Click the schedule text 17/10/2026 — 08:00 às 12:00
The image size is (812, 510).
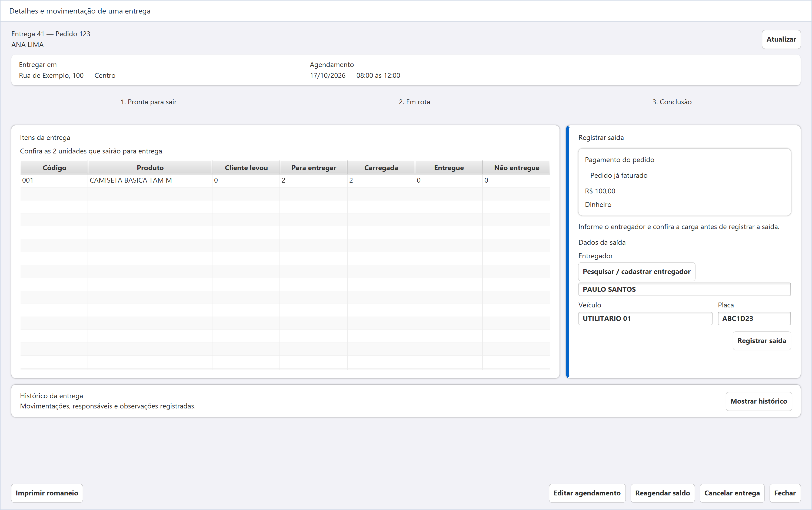click(355, 76)
